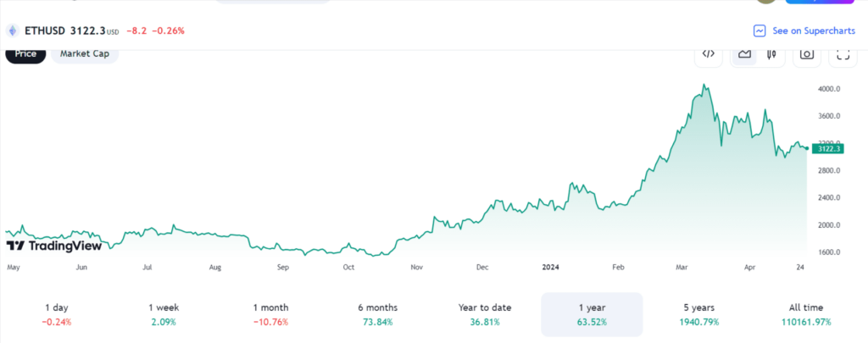868x343 pixels.
Task: Select 1 month time range
Action: click(x=270, y=314)
